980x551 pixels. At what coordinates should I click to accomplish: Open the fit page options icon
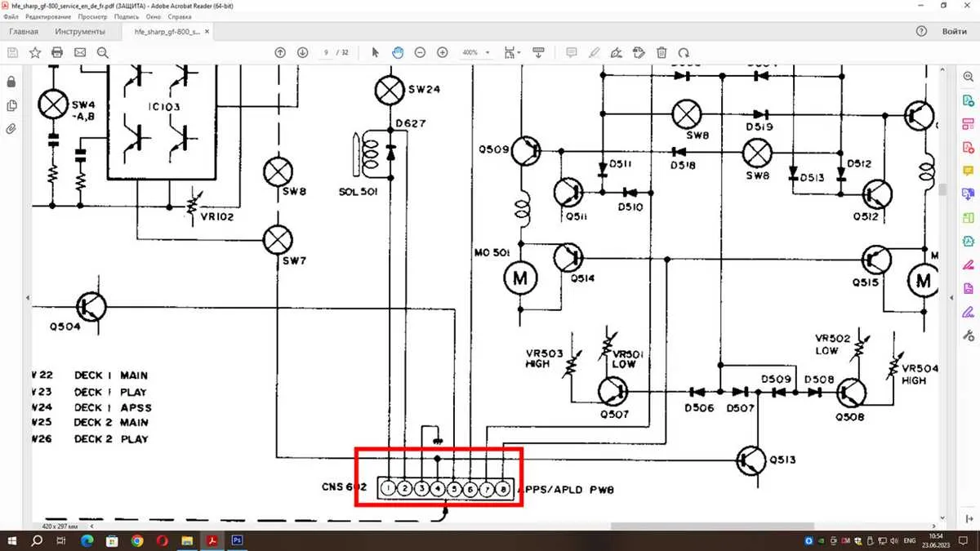(510, 52)
